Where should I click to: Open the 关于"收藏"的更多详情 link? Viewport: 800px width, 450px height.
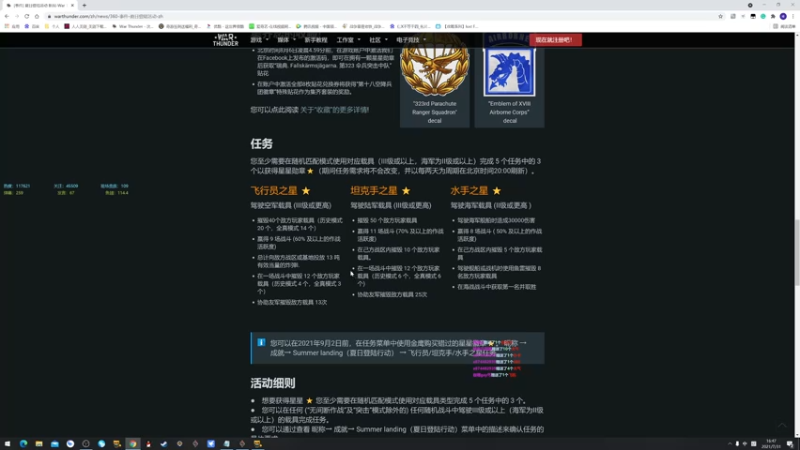[x=334, y=110]
